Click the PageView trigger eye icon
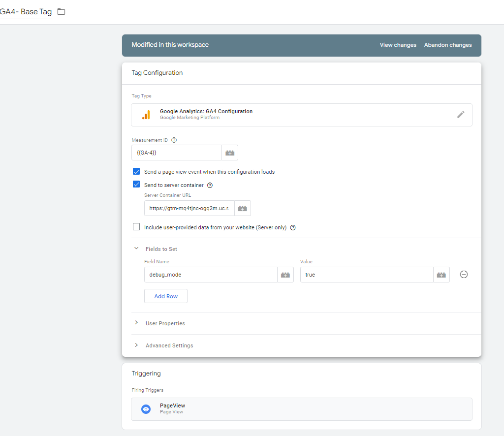 tap(146, 409)
